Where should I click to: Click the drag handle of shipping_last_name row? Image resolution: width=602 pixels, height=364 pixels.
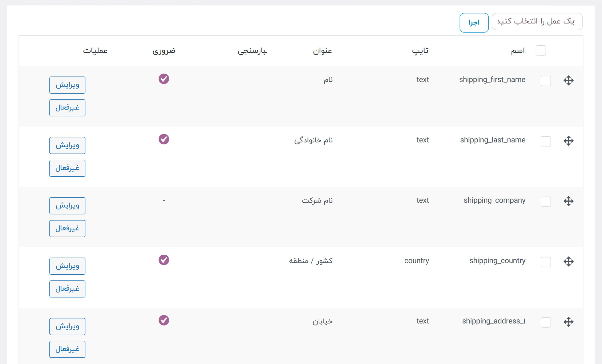(x=569, y=141)
